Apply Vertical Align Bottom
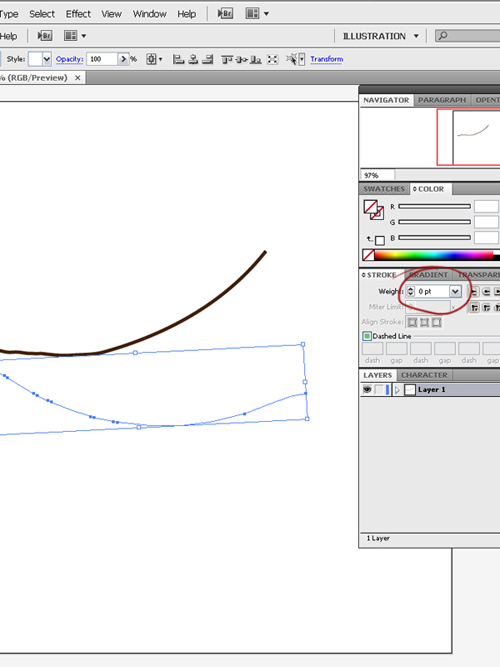 (255, 59)
